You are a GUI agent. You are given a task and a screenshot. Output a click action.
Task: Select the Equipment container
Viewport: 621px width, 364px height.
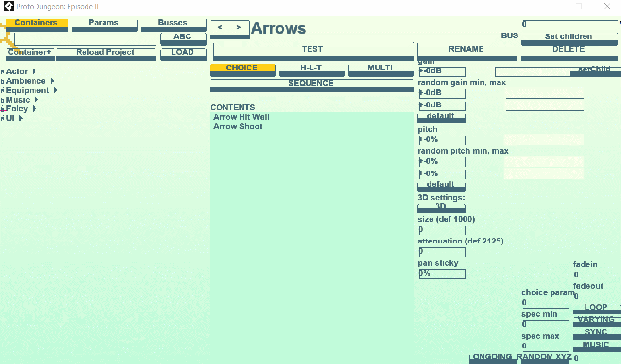pyautogui.click(x=28, y=90)
